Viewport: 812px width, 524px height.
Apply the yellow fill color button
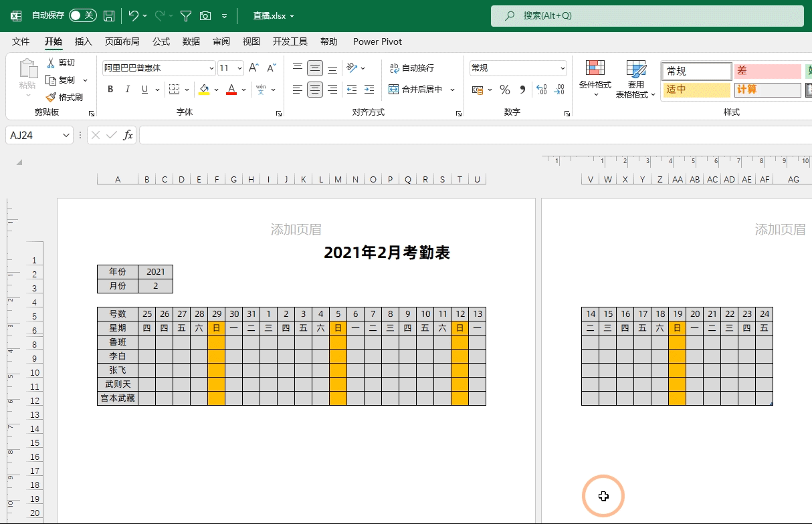pos(204,90)
